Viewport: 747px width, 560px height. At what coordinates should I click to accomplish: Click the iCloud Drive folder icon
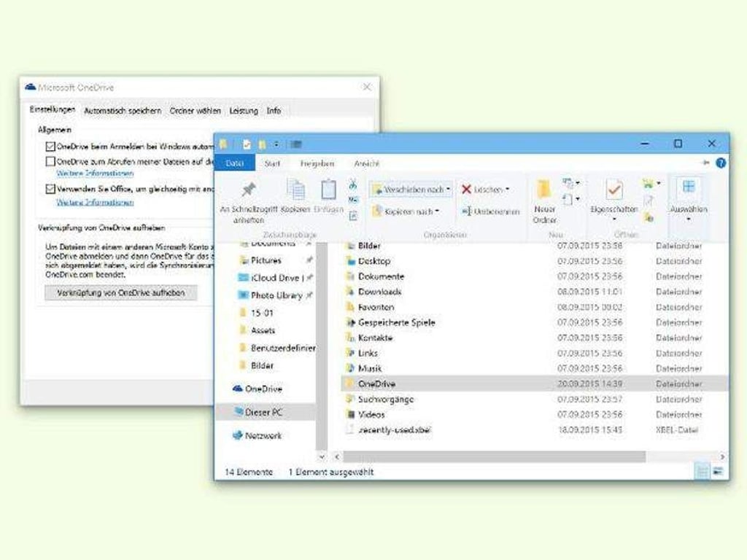244,278
